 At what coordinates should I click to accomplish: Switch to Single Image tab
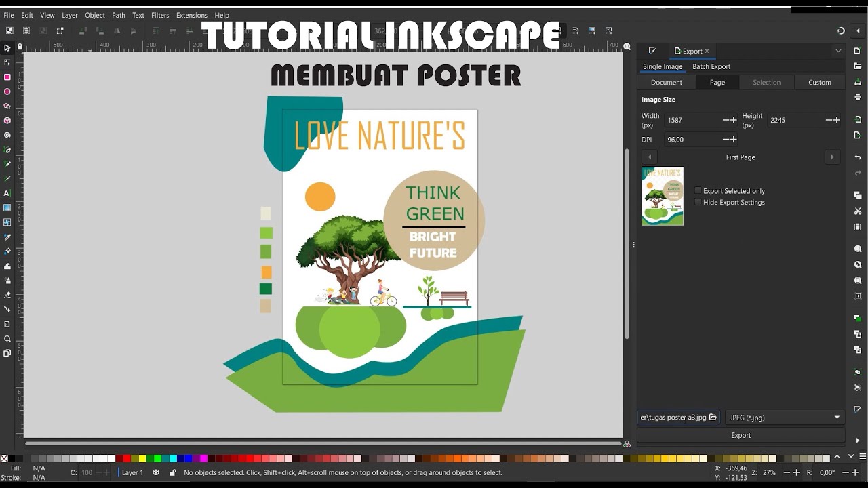pos(663,66)
